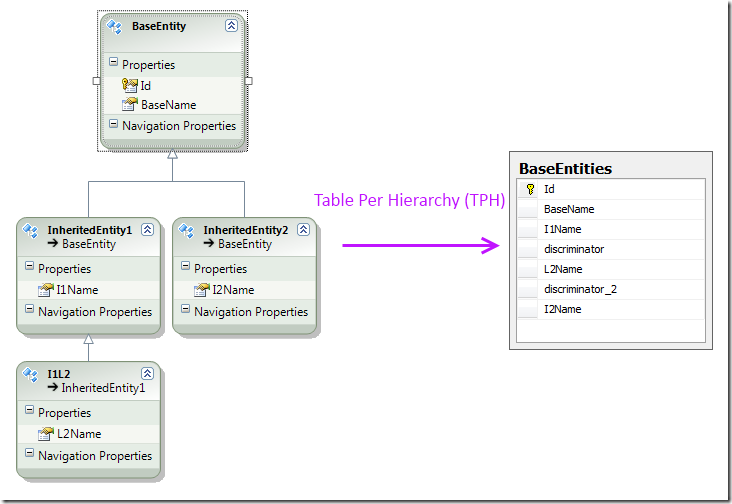Screen dimensions: 732x504
Task: Collapse Navigation Properties section of BaseEntity
Action: [x=113, y=124]
